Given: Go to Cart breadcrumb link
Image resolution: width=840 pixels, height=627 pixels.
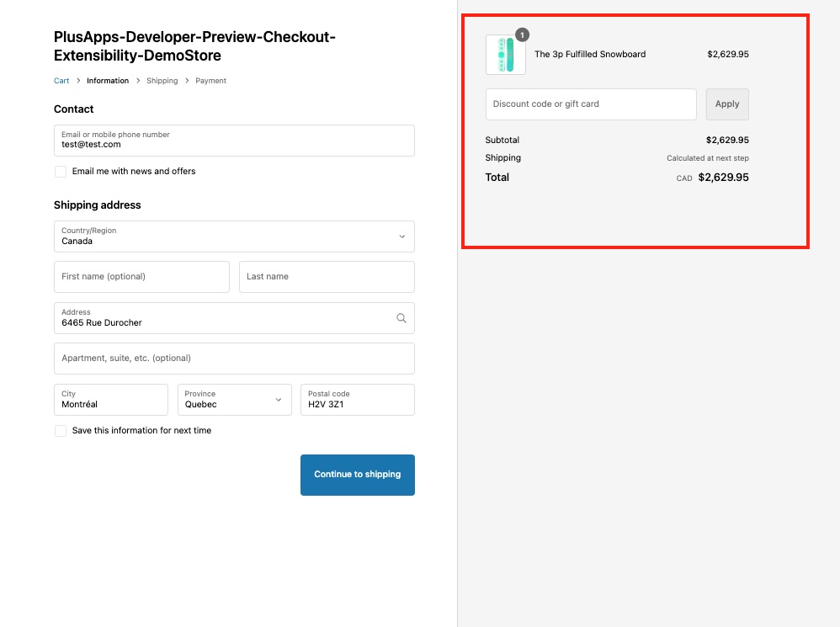Looking at the screenshot, I should point(61,81).
